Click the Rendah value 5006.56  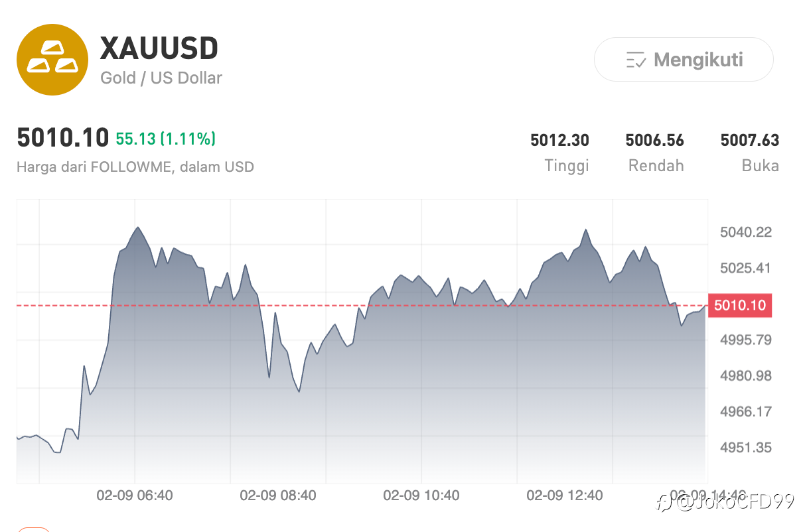point(654,140)
